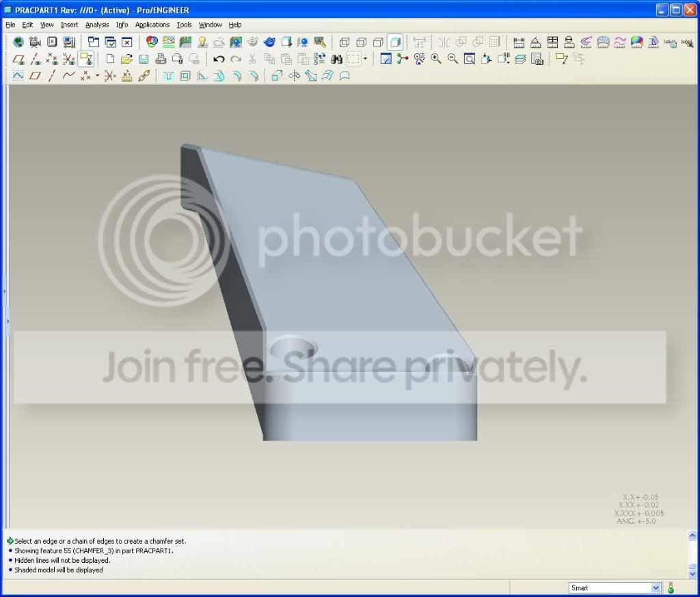Open an existing file via folder icon

[126, 59]
